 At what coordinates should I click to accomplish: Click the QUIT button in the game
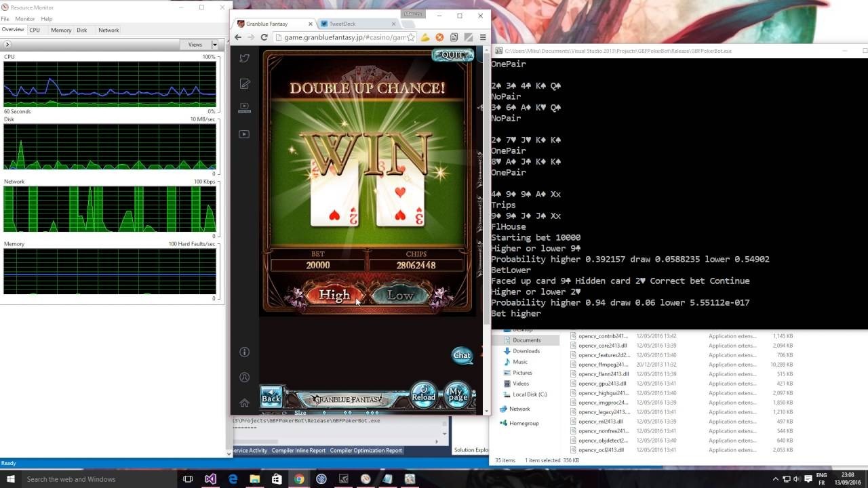tap(452, 55)
